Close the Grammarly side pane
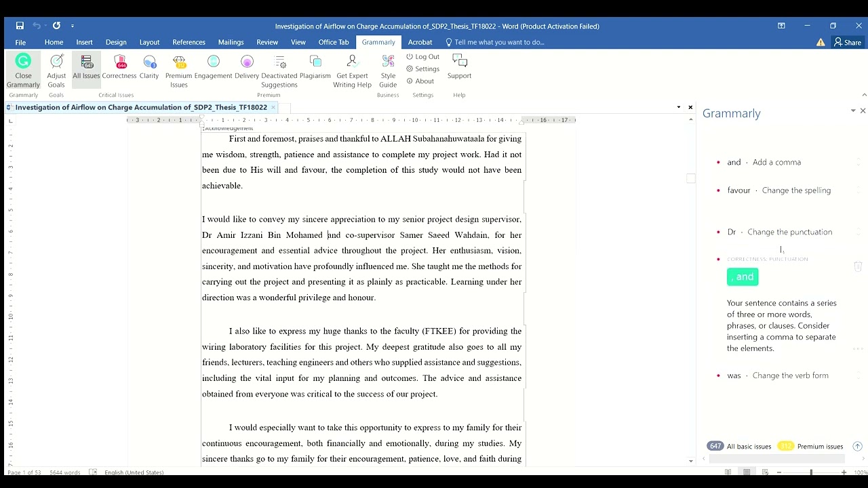 pyautogui.click(x=863, y=110)
